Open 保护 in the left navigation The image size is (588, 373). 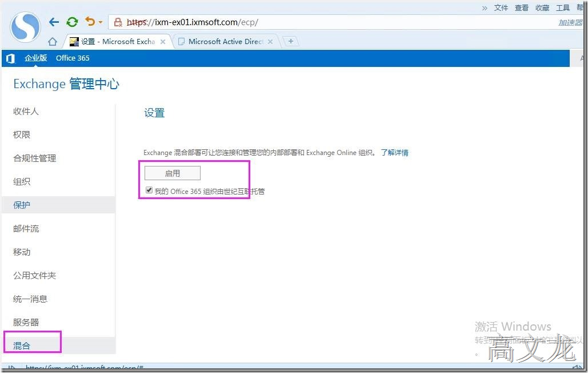tap(58, 205)
